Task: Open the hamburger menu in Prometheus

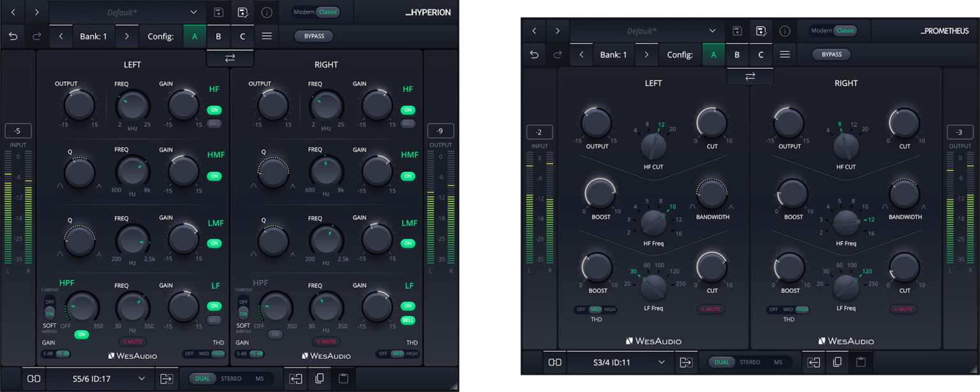Action: click(785, 55)
